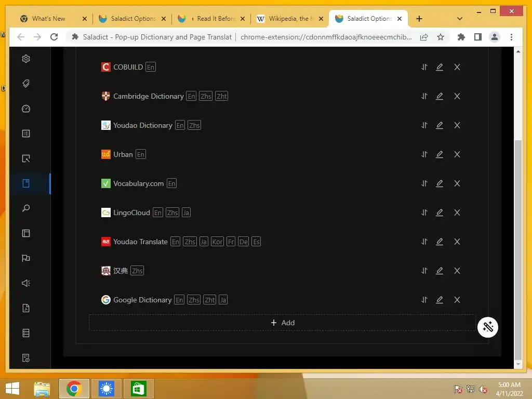Open the PDF file icon in sidebar
The height and width of the screenshot is (399, 532).
point(26,308)
